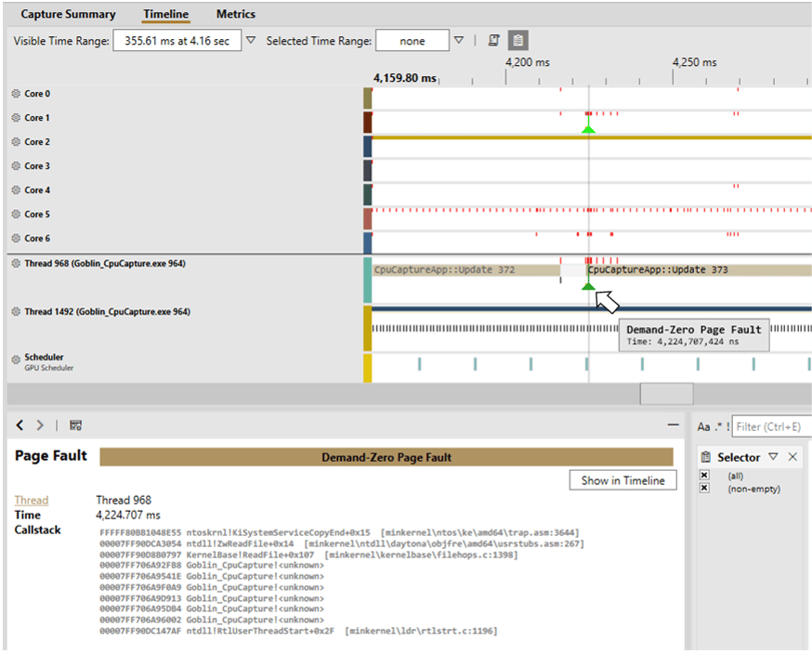Image resolution: width=812 pixels, height=654 pixels.
Task: Click the ntdll!ZwReadFile+0x14 callstack row
Action: (x=342, y=543)
